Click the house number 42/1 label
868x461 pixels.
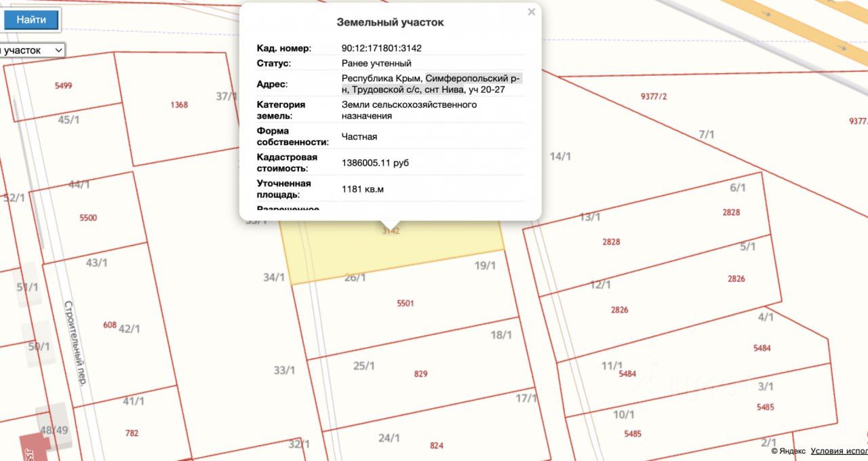click(x=129, y=329)
